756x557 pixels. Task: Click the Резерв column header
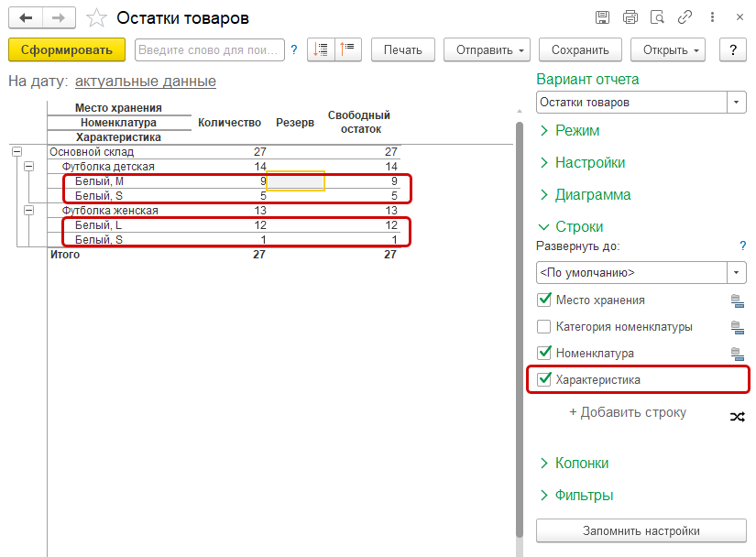294,123
